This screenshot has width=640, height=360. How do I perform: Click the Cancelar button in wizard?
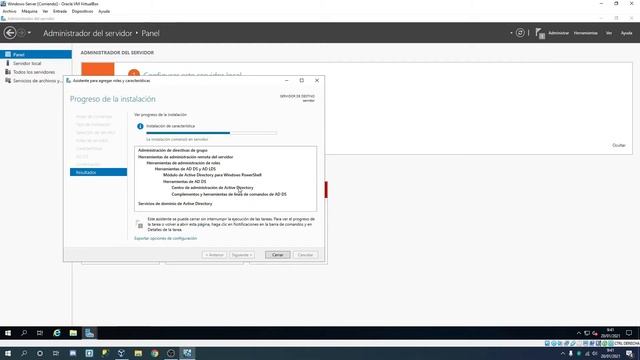[x=305, y=255]
